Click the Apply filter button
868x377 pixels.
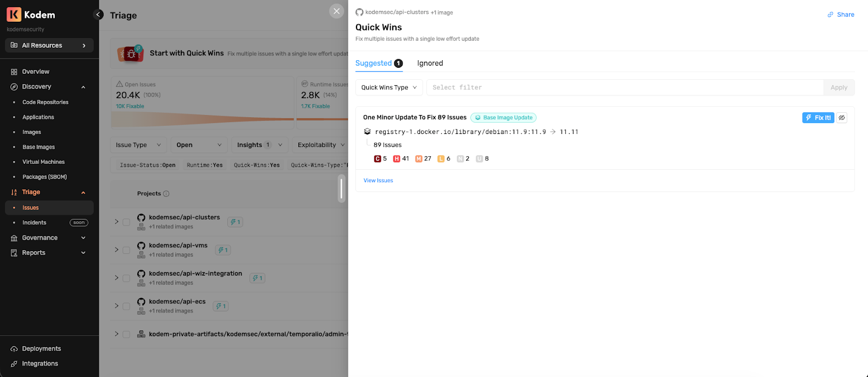pos(839,87)
